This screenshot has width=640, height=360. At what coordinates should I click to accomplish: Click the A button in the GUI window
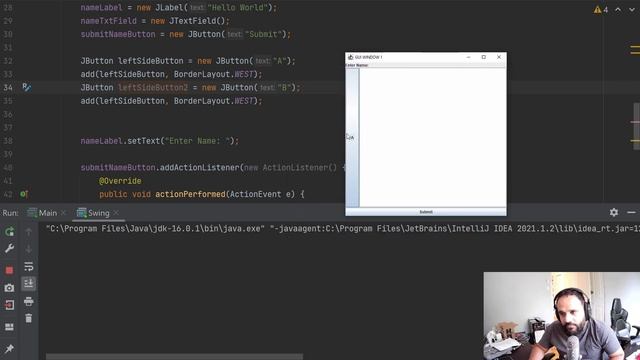point(352,138)
